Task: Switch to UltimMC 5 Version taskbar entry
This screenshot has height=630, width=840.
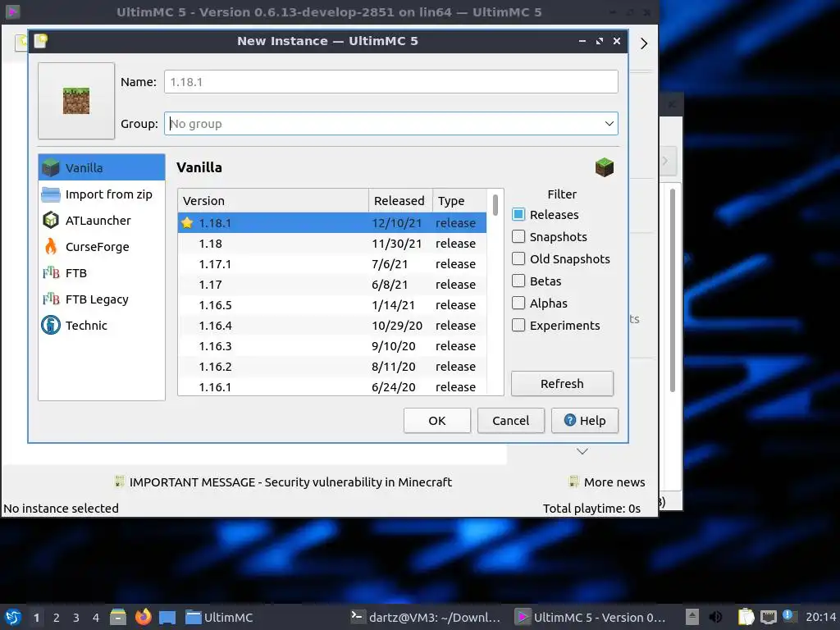Action: pos(591,618)
